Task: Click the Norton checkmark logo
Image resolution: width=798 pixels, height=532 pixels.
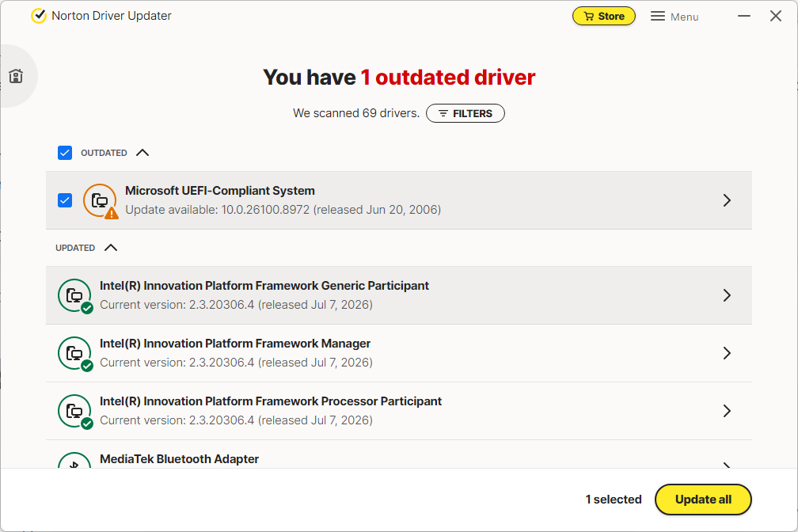Action: point(39,16)
